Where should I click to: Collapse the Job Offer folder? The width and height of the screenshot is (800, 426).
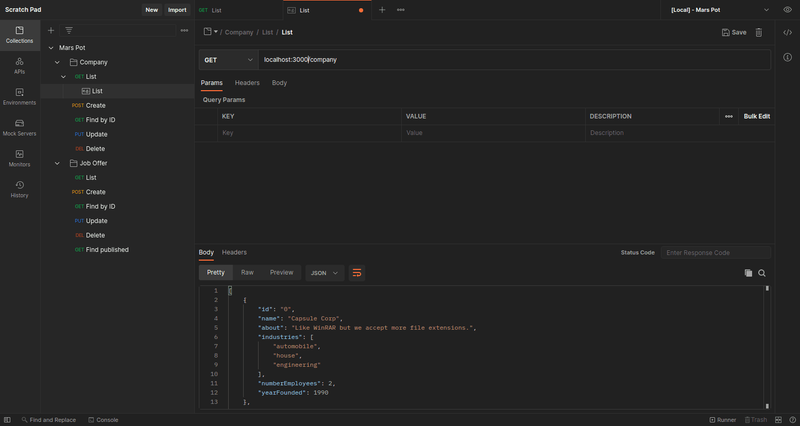(57, 163)
